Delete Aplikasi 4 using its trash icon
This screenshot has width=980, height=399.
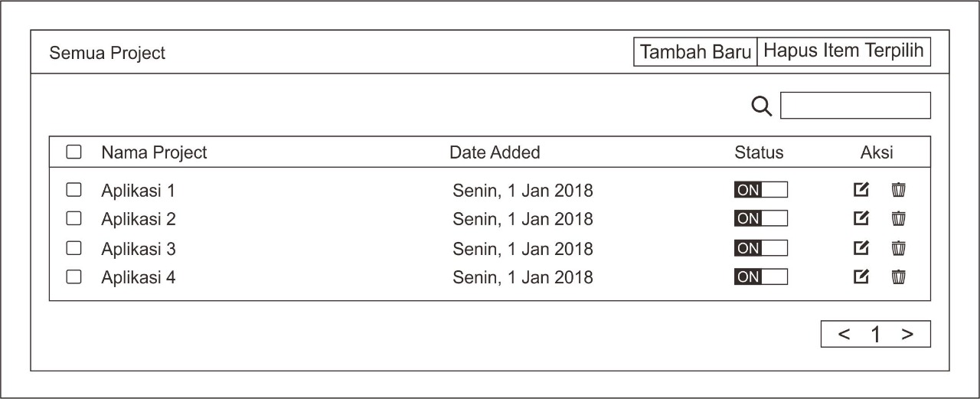899,276
